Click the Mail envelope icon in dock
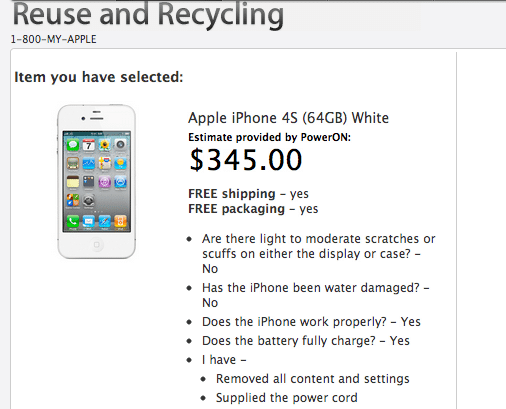 (89, 221)
